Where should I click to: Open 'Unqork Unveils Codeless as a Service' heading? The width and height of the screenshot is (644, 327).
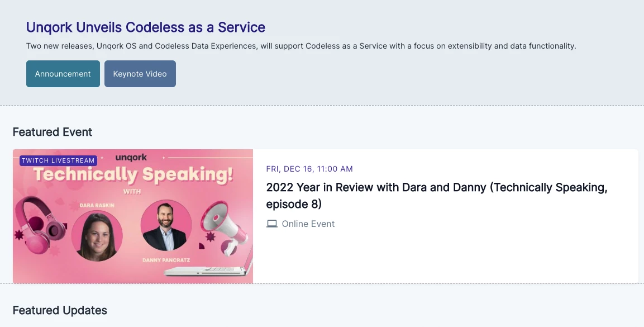[x=146, y=27]
